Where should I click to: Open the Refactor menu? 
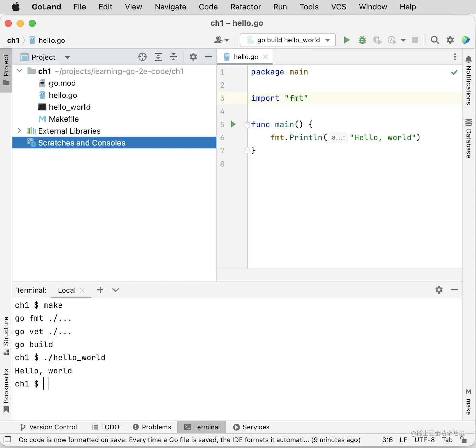click(x=245, y=7)
